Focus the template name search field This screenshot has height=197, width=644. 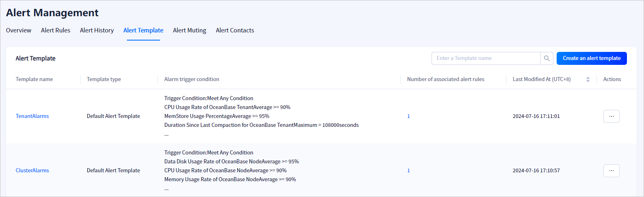point(486,58)
